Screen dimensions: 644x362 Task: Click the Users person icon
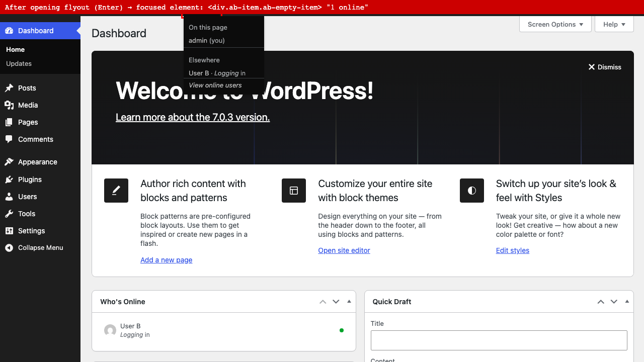tap(9, 197)
